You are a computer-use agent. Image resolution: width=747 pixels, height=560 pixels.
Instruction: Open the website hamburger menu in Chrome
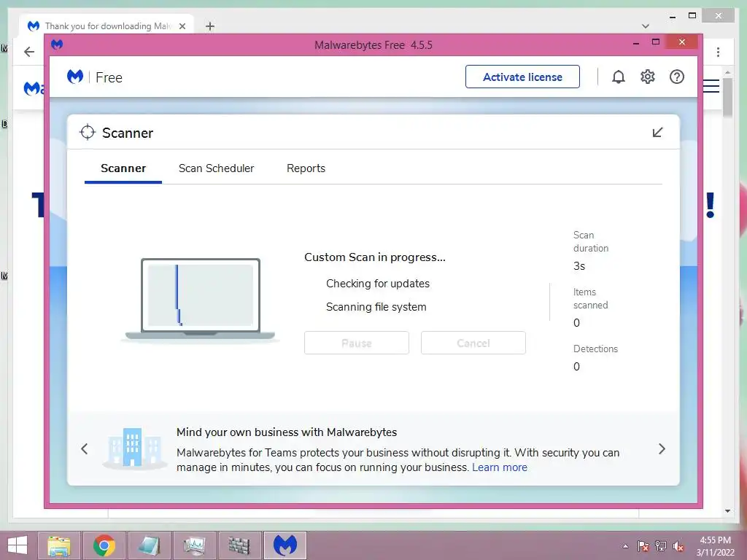coord(711,86)
